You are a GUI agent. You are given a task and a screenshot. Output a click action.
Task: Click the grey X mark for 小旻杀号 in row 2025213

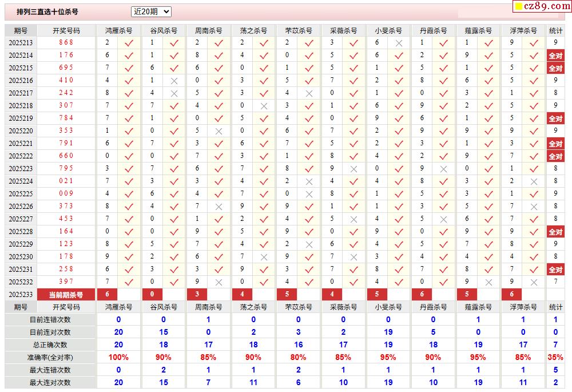coord(399,43)
